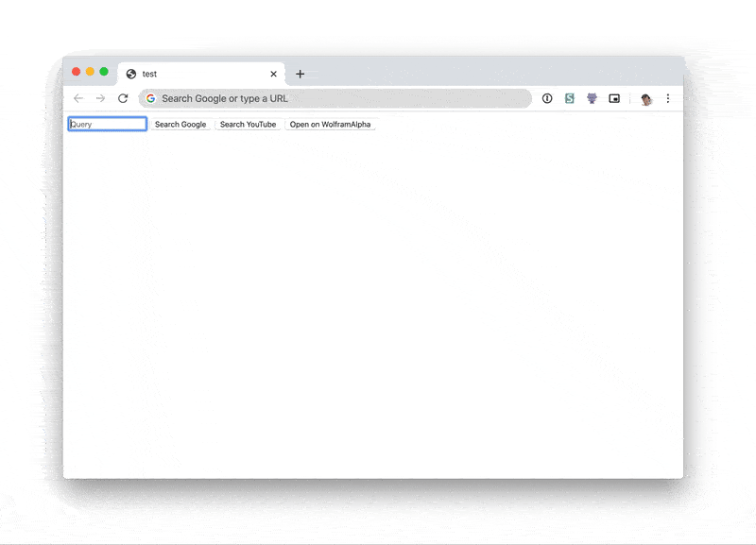The image size is (756, 545).
Task: Open the Chrome three-dot menu
Action: pos(668,98)
